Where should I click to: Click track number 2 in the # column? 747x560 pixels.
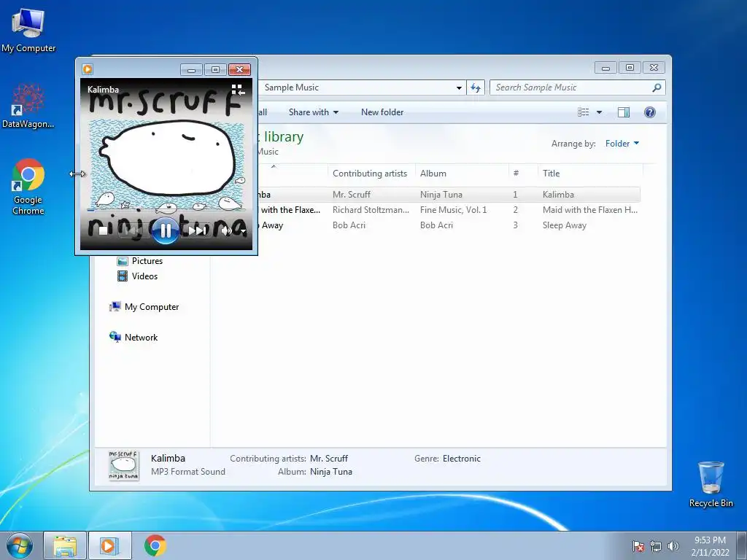[x=516, y=210]
